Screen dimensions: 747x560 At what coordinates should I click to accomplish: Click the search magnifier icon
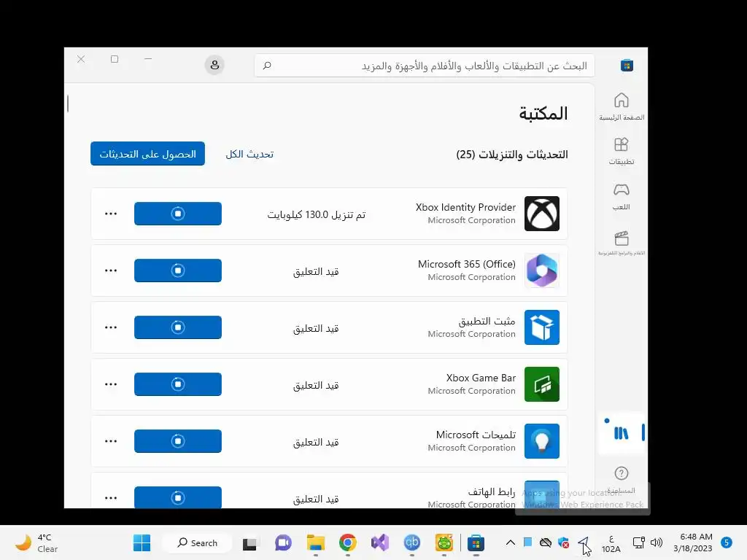point(267,65)
